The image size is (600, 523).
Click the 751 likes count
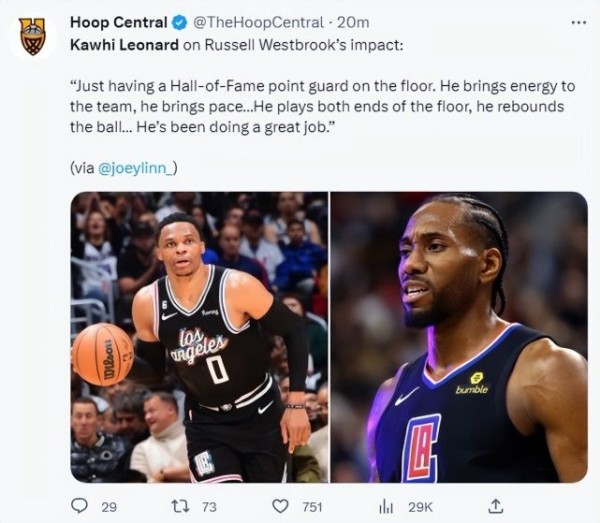click(312, 507)
